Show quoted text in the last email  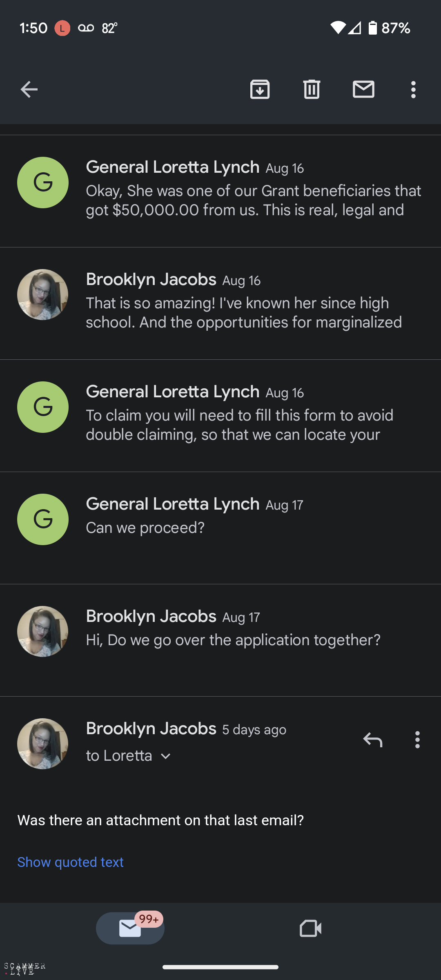[x=70, y=862]
